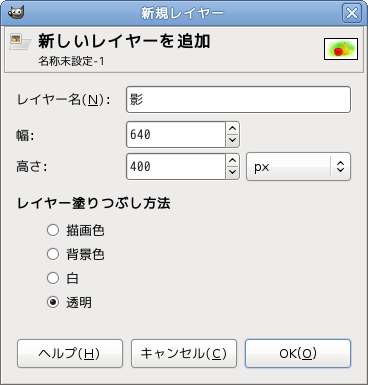Viewport: 368px width, 385px height.
Task: Click the 高さ input field showing 400
Action: [x=176, y=167]
